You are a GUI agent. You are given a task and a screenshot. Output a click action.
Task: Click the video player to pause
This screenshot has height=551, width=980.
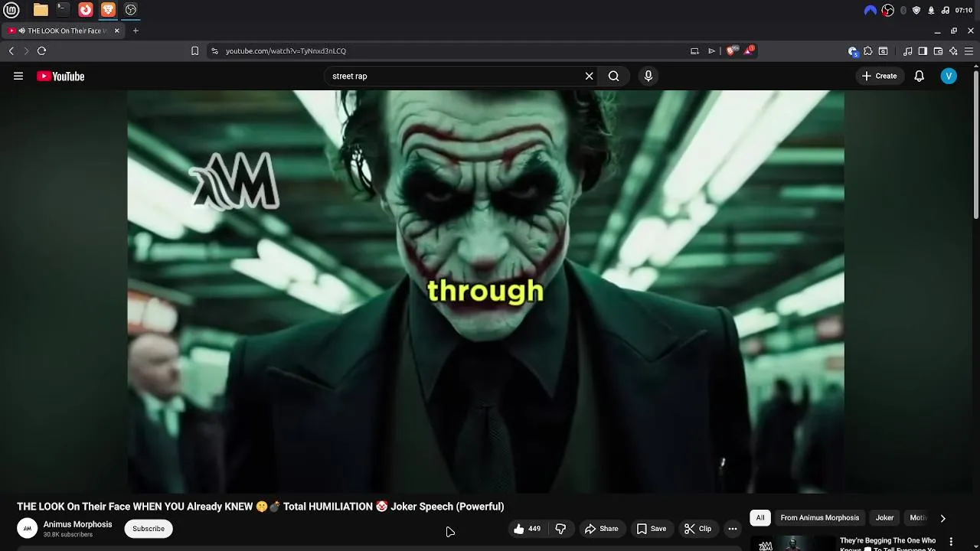(x=485, y=291)
